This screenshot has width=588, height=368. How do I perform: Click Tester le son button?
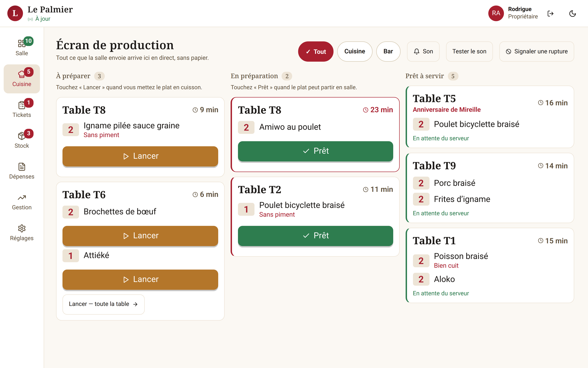469,51
